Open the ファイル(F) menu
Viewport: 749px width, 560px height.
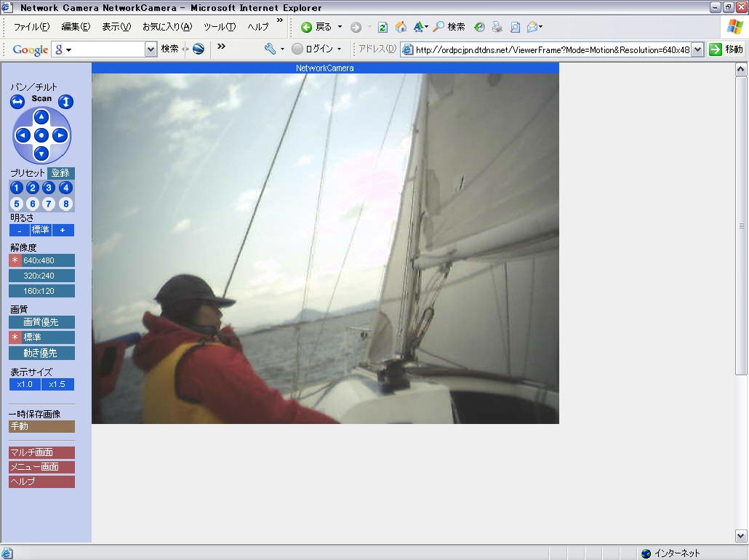click(x=31, y=27)
